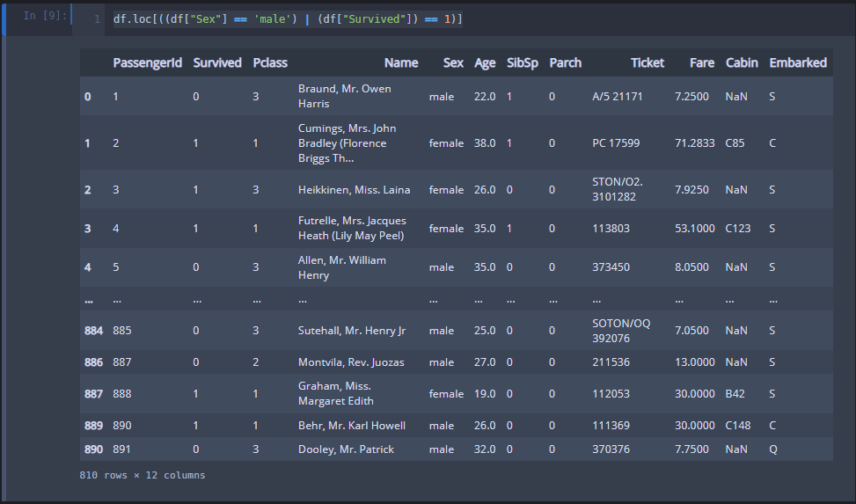
Task: Click the Embarked column header
Action: point(798,62)
